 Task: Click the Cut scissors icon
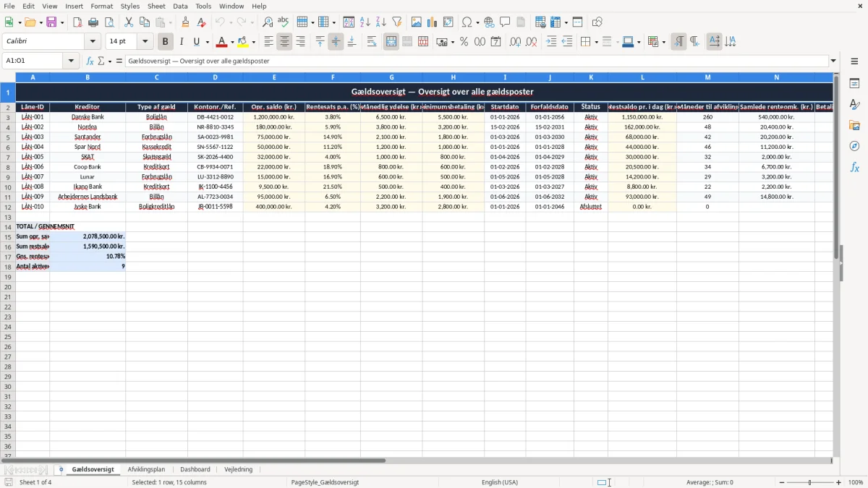129,22
